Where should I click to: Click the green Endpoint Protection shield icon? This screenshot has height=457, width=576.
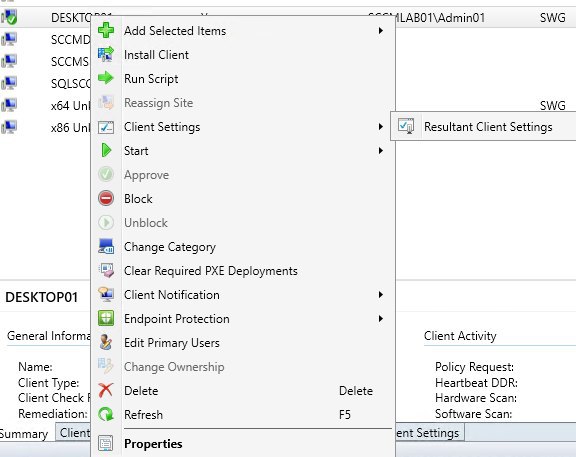pos(106,319)
